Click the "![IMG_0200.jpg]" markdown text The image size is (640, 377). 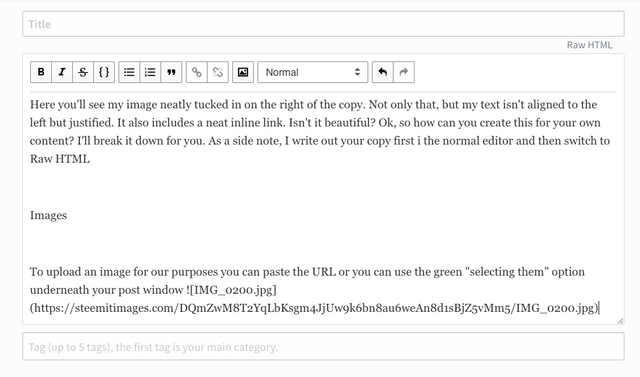coord(231,290)
